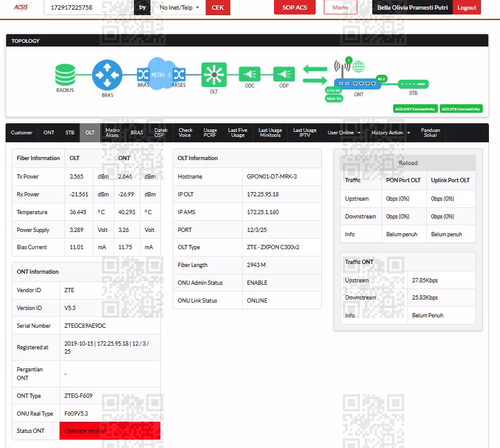Viewport: 500px width, 448px height.
Task: Click ONT Rx Power value -26.99
Action: coord(126,194)
